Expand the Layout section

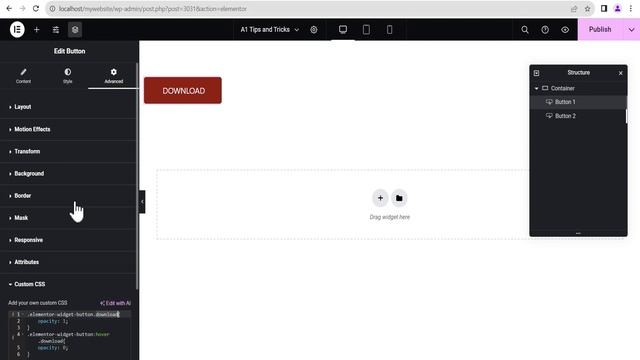click(x=69, y=107)
